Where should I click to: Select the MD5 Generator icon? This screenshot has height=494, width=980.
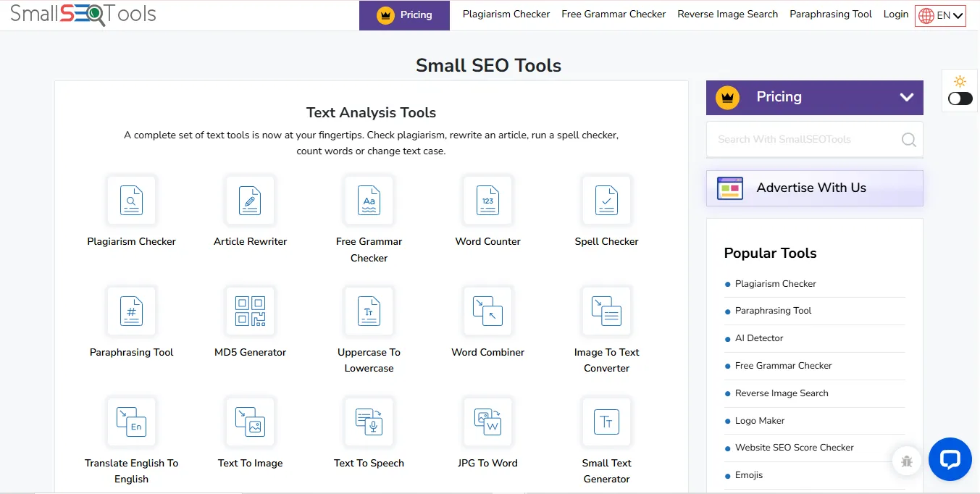[x=250, y=311]
